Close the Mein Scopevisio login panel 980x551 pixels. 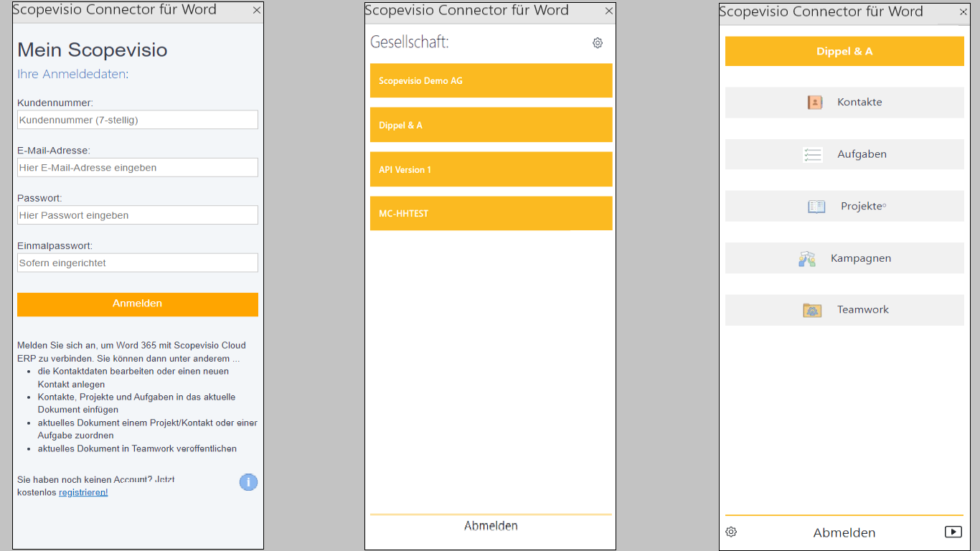(x=257, y=11)
